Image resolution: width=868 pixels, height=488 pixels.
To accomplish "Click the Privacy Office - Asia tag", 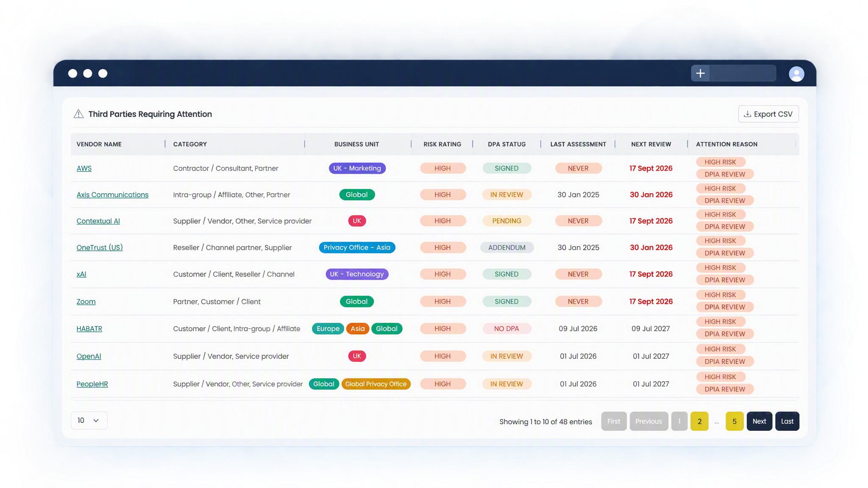I will [357, 247].
